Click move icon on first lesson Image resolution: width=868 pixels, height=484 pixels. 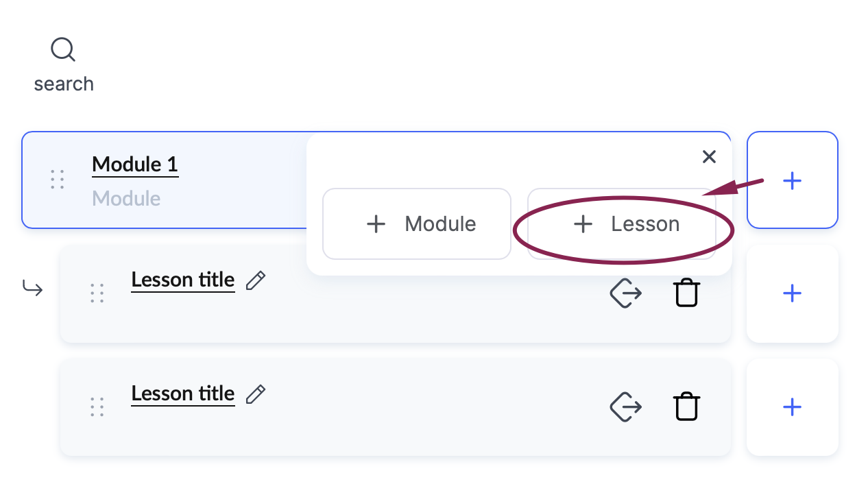625,293
